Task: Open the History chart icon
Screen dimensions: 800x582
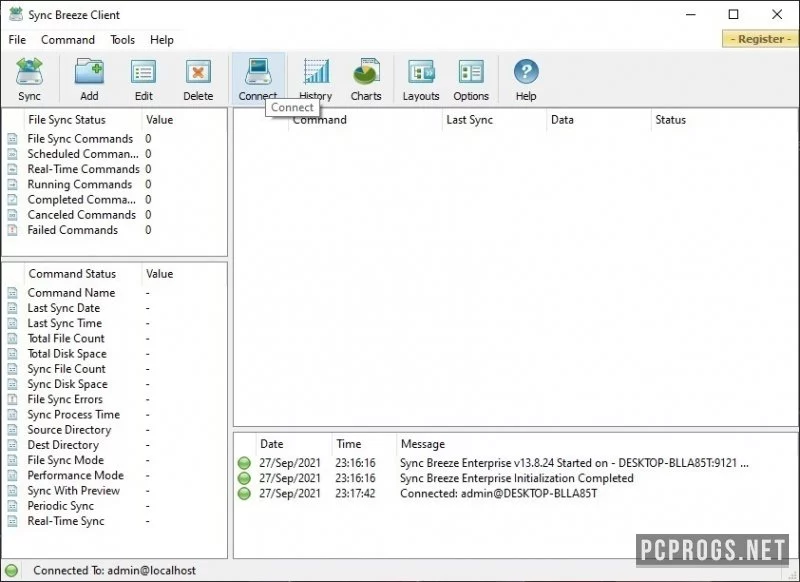Action: (x=316, y=72)
